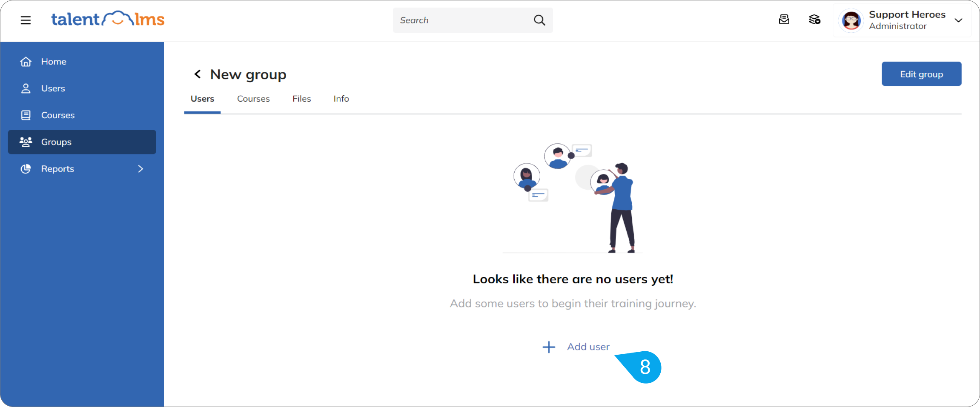
Task: Click the search magnifier icon
Action: click(x=539, y=20)
